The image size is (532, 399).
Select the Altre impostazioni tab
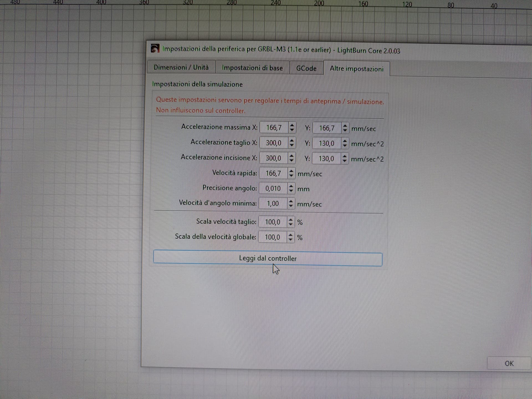[356, 69]
